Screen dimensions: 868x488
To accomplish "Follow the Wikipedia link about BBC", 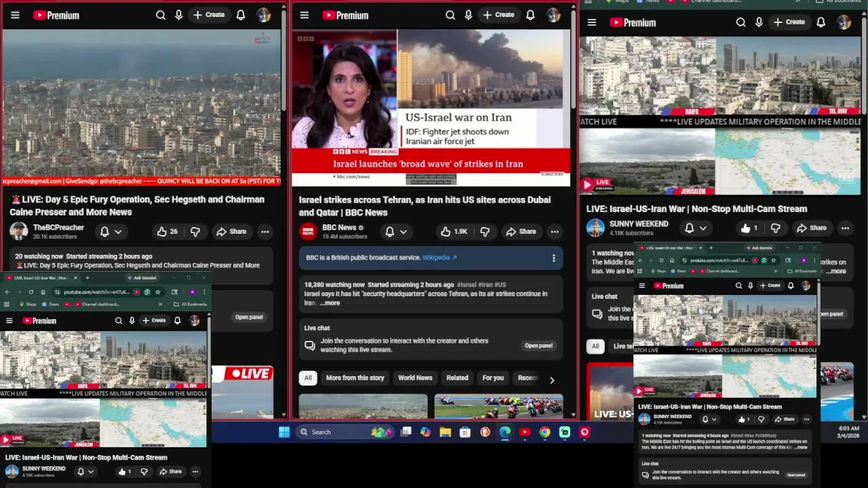I will tap(439, 258).
